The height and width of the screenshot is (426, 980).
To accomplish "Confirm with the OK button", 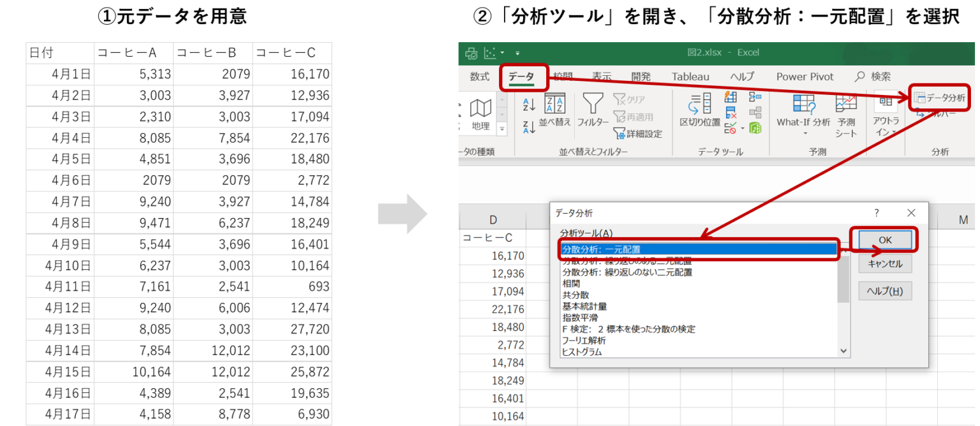I will (885, 239).
